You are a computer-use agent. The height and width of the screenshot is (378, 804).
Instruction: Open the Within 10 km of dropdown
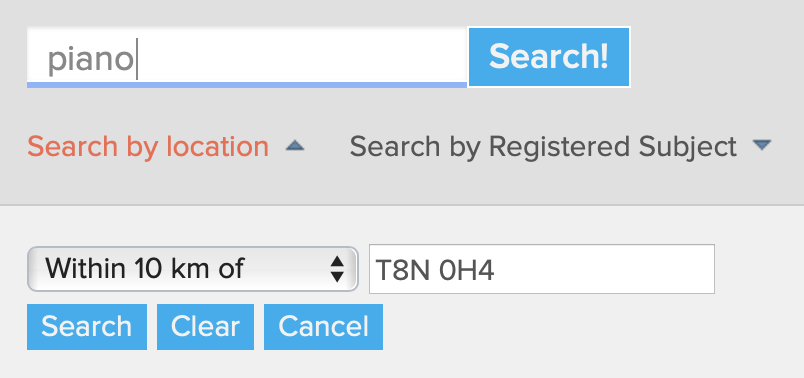tap(192, 269)
